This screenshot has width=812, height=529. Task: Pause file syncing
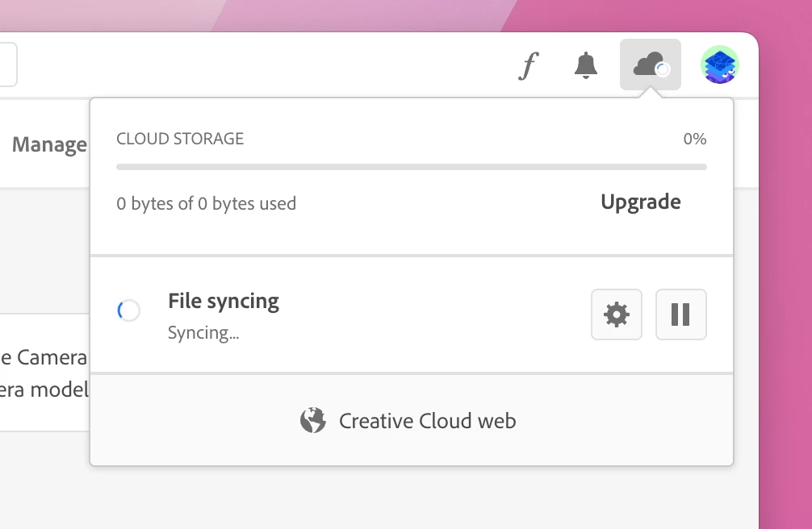[x=681, y=314]
